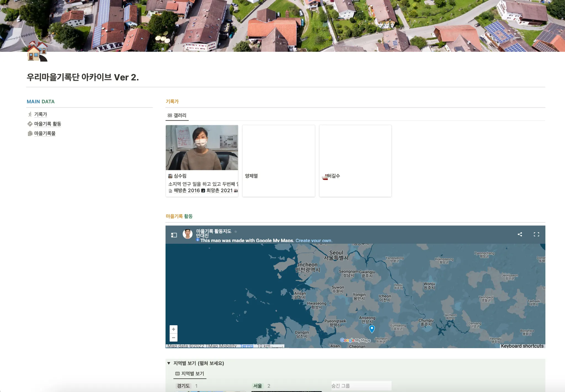The height and width of the screenshot is (392, 565).
Task: Click the map zoom in button
Action: 174,329
